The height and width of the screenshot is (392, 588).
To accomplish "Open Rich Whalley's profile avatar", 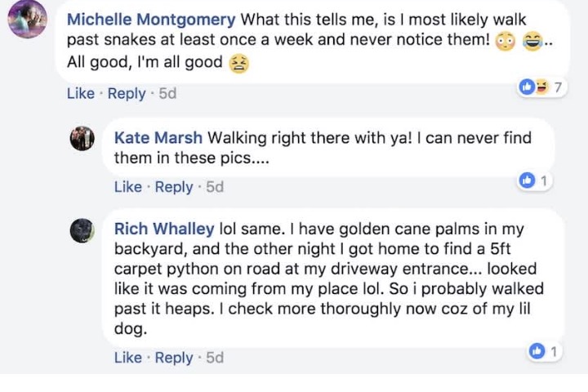I will click(82, 230).
